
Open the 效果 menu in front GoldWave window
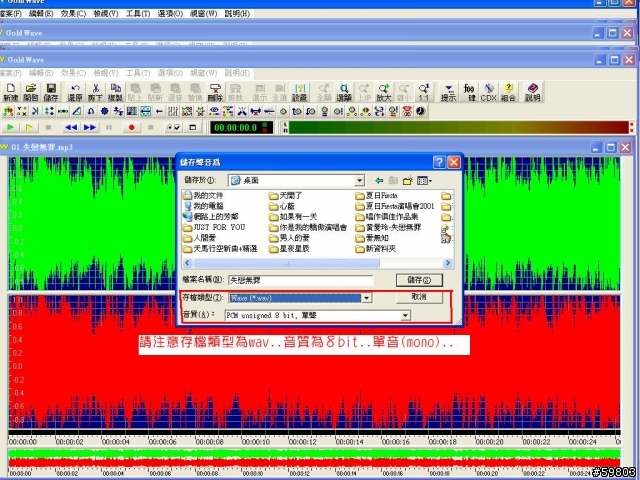[x=73, y=73]
